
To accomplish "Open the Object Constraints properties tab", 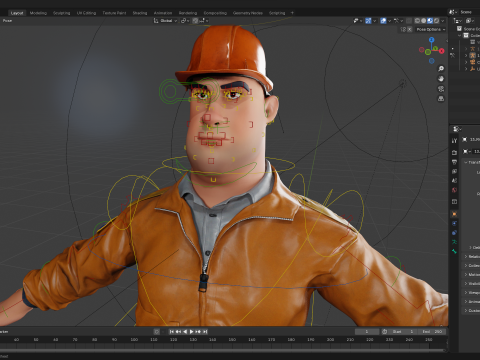I will click(x=454, y=233).
